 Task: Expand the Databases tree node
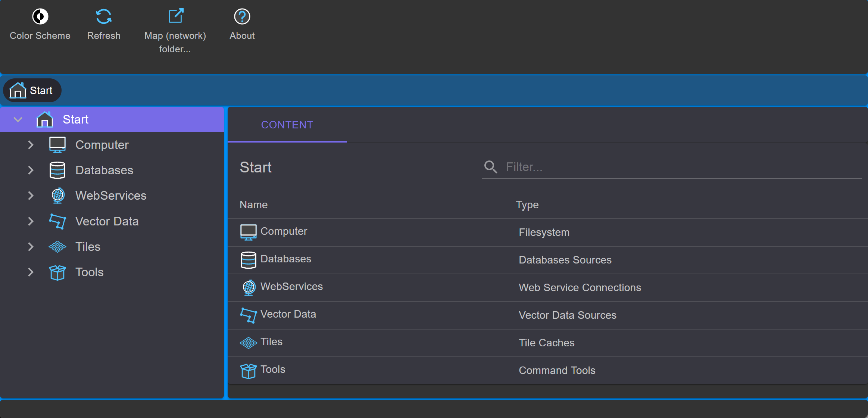[31, 170]
